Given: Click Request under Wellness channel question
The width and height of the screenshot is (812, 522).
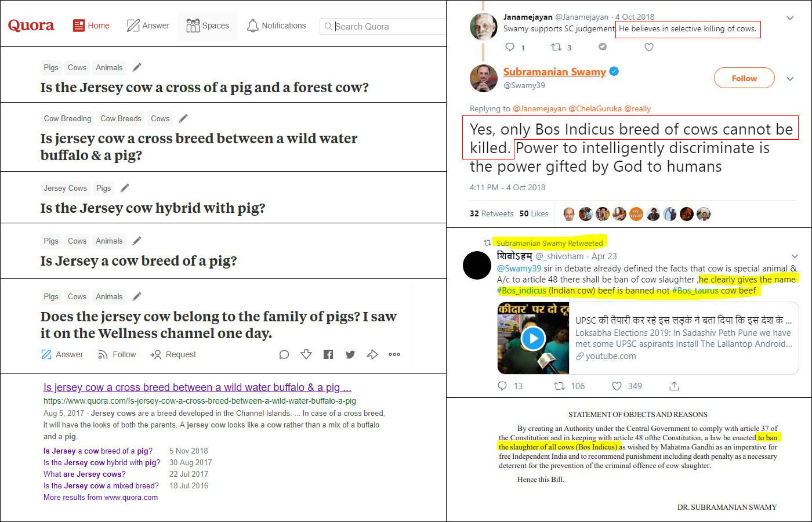Looking at the screenshot, I should [x=173, y=354].
